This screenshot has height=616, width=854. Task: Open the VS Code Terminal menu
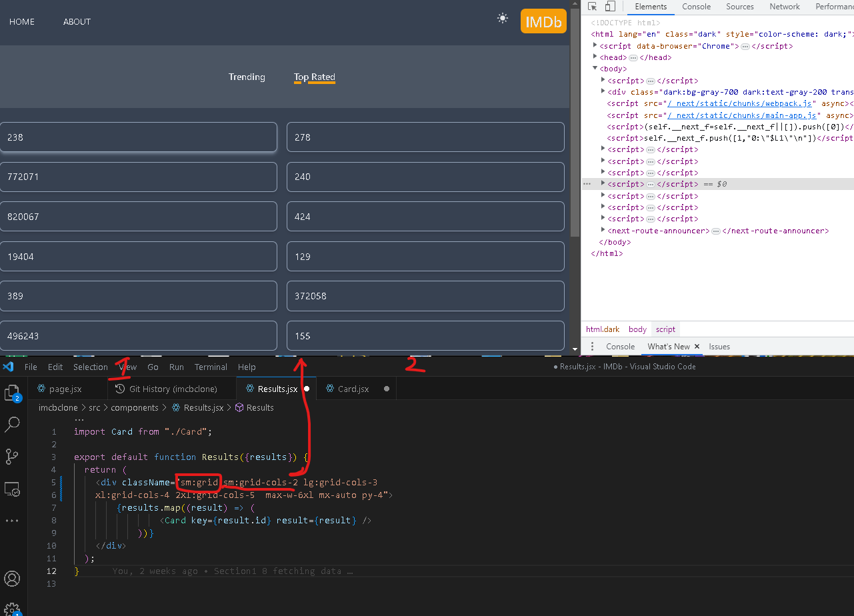[211, 367]
